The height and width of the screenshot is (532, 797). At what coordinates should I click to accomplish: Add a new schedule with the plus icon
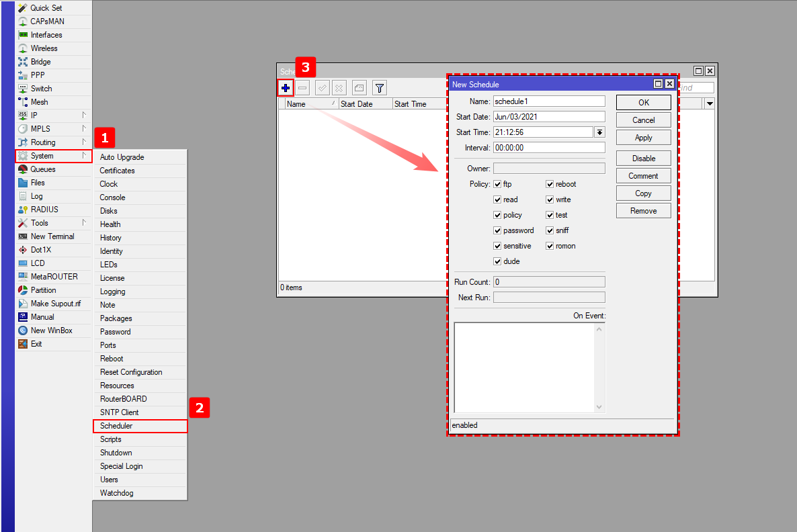tap(285, 87)
